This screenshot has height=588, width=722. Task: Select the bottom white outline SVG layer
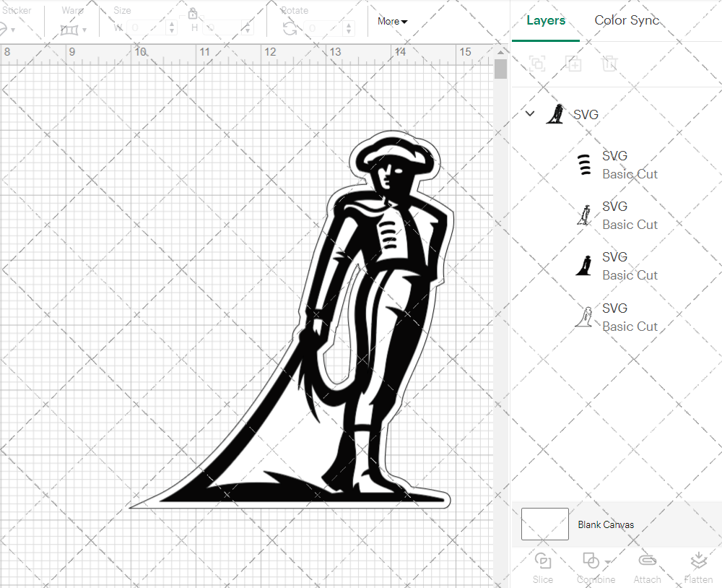pos(584,316)
